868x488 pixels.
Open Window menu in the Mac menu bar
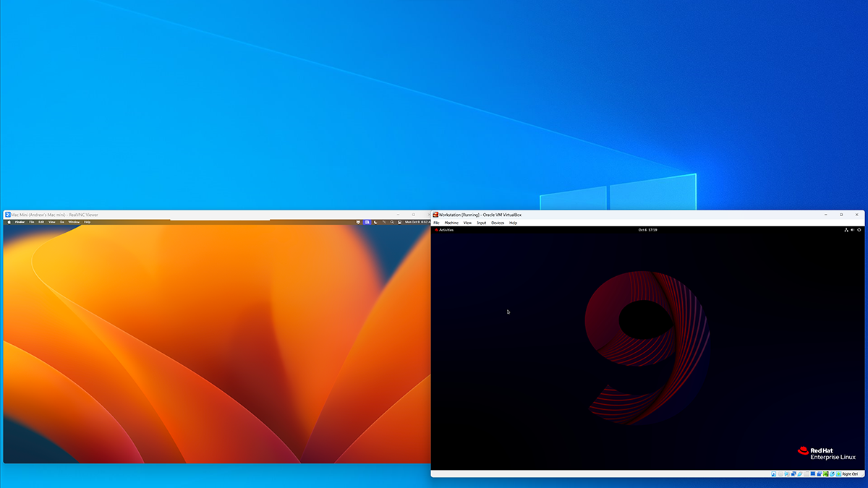[74, 222]
